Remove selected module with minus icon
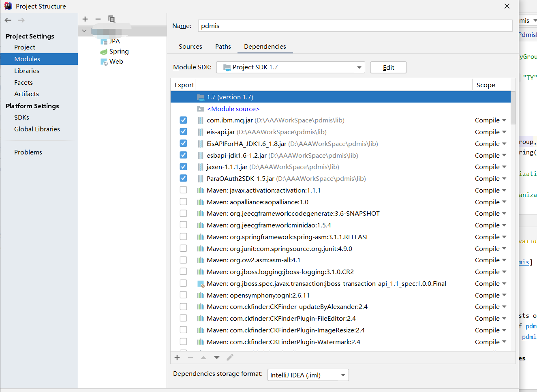 (98, 19)
